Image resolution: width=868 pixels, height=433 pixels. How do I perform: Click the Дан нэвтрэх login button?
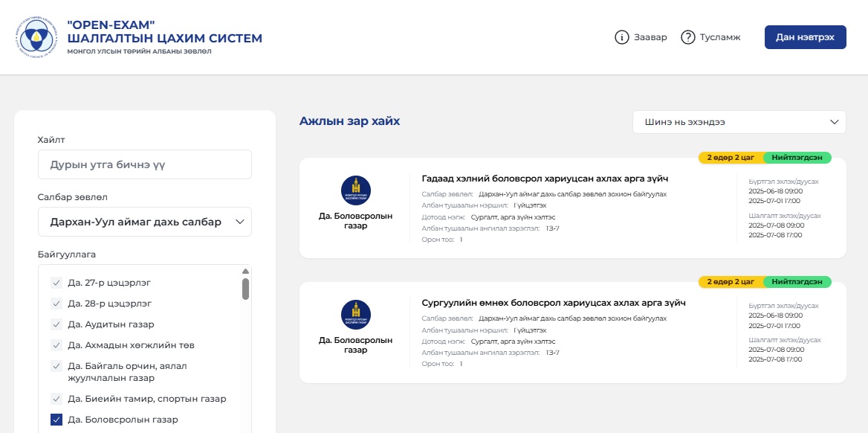tap(805, 37)
